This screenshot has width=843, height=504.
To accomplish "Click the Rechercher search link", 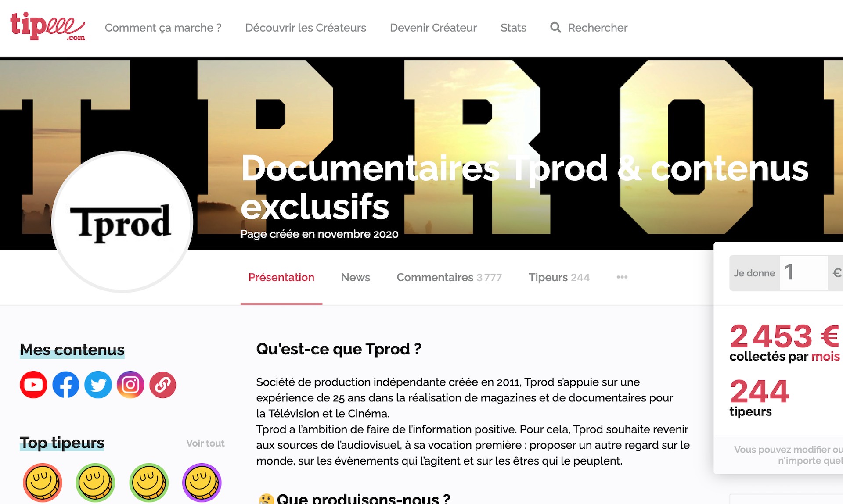I will [598, 28].
